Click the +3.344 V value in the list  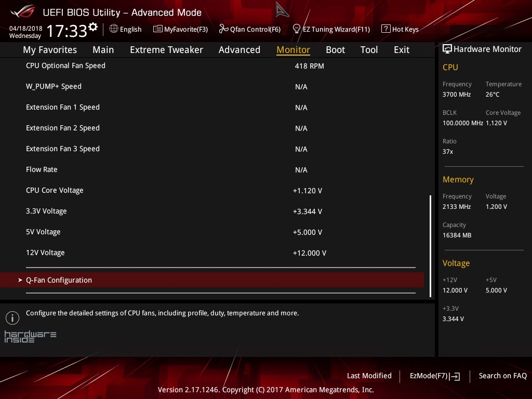click(x=308, y=211)
